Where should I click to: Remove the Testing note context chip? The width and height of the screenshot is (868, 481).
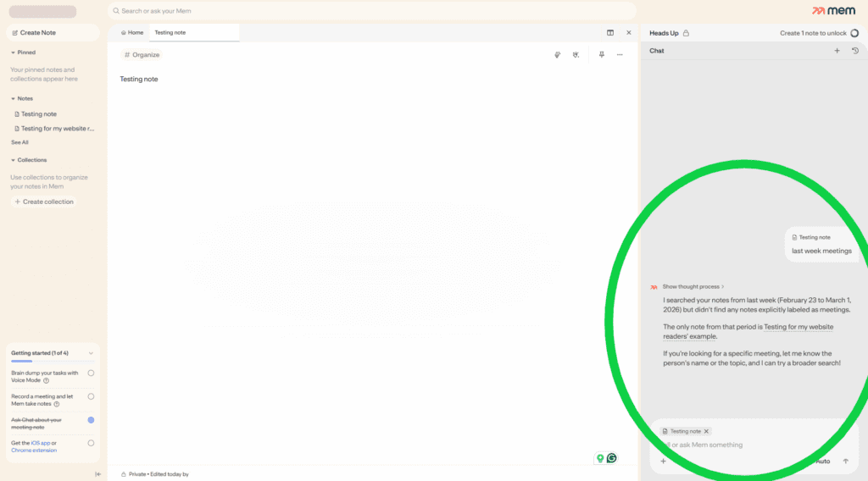pyautogui.click(x=706, y=431)
